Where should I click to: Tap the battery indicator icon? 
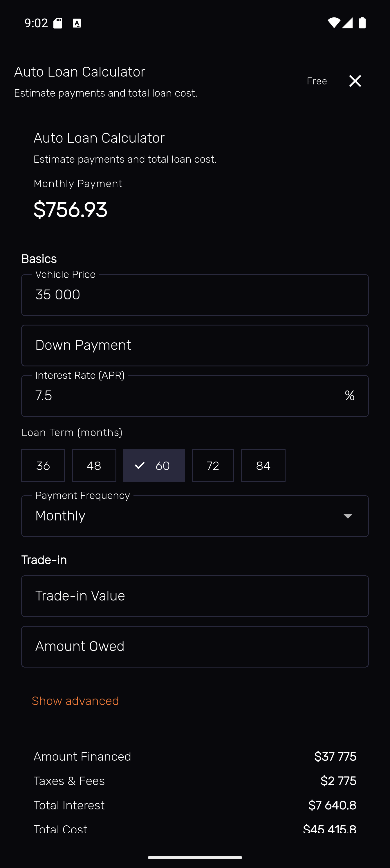pos(362,23)
